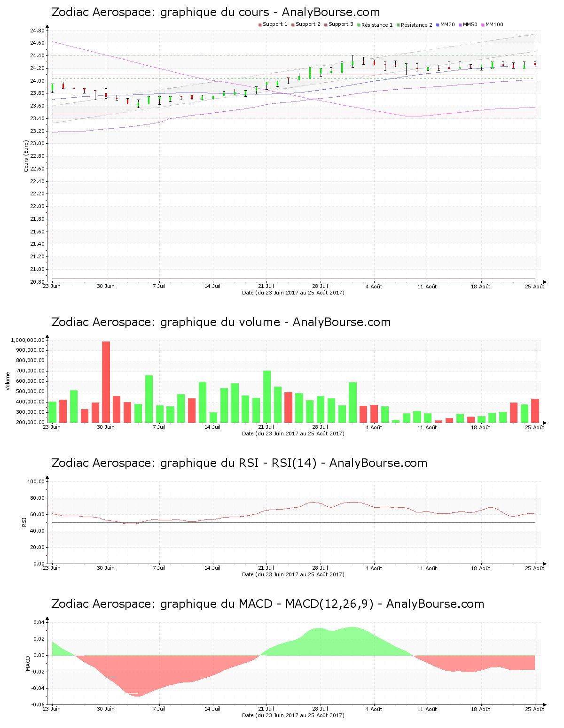Click the 'graphique du volume' chart title
This screenshot has width=564, height=728.
pos(221,322)
